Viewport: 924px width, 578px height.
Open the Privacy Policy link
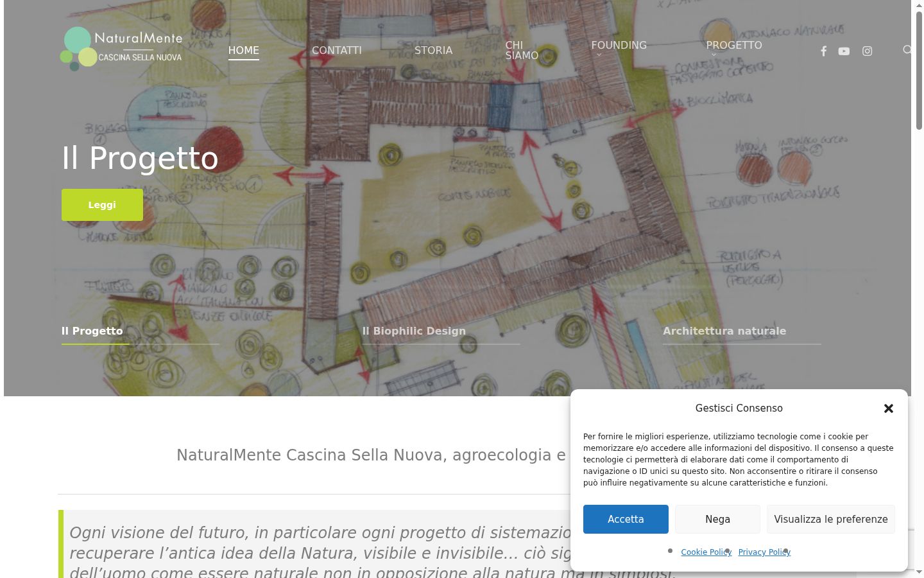[x=764, y=552]
